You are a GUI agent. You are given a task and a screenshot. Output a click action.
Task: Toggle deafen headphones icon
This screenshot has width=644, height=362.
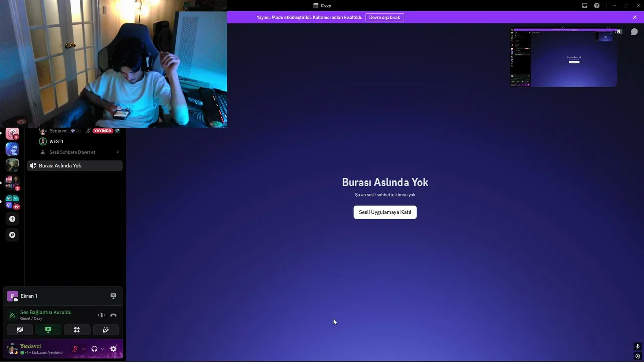coord(94,349)
